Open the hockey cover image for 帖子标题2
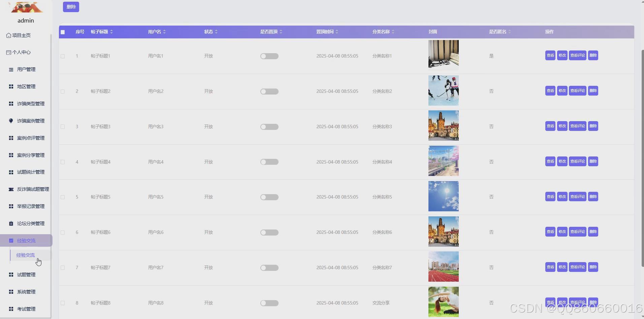644x319 pixels. pos(444,91)
